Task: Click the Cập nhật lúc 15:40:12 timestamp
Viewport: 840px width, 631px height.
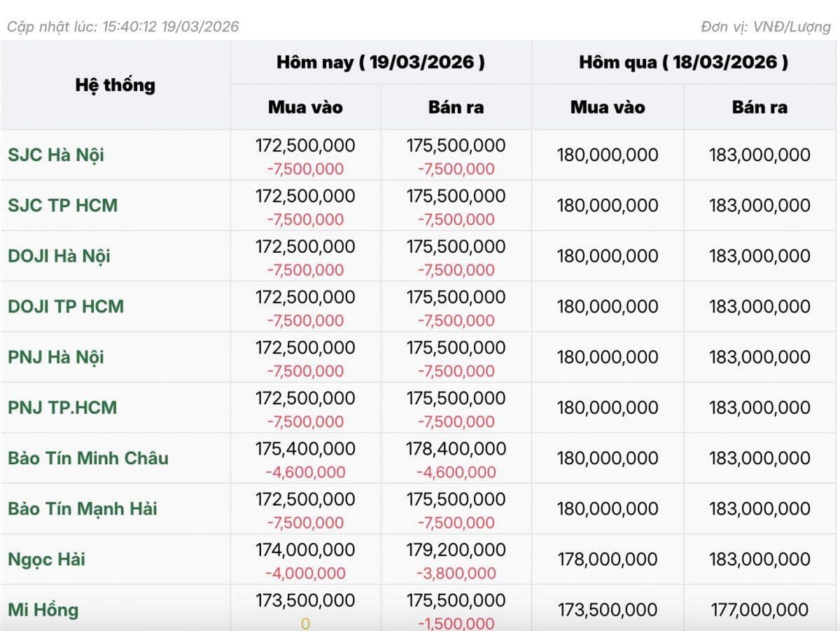Action: pos(122,27)
